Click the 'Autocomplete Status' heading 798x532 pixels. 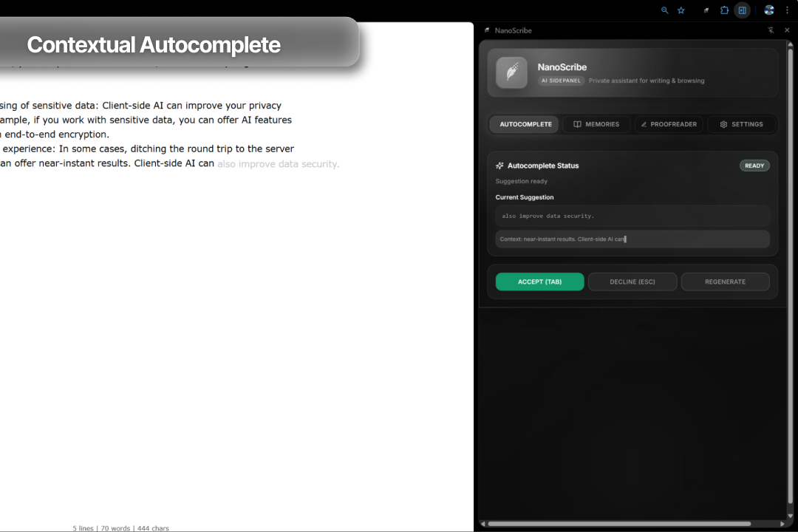point(543,166)
